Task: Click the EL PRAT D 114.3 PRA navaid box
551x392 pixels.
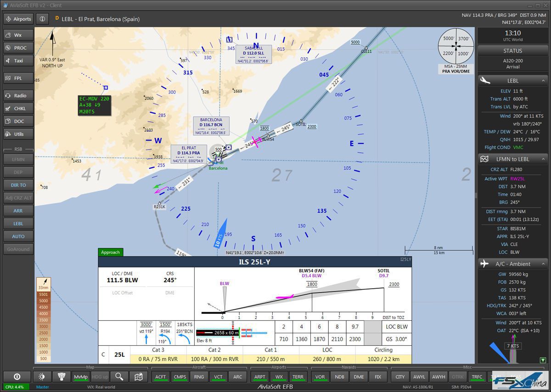Action: tap(189, 154)
